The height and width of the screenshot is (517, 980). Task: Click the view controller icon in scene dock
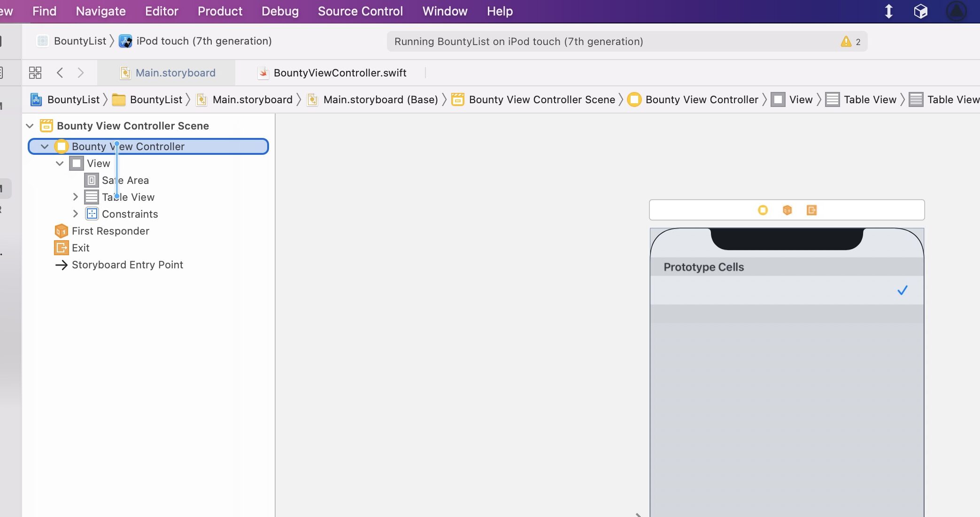coord(763,210)
